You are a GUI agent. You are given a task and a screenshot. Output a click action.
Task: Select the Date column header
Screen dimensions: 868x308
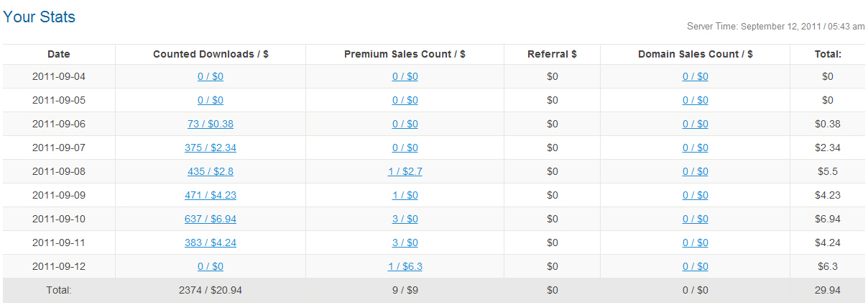tap(59, 54)
